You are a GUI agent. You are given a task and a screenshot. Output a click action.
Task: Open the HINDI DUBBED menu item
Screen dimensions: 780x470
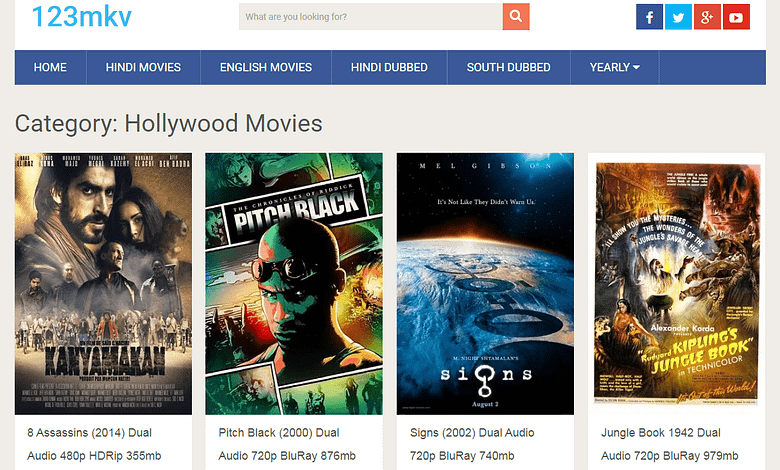[x=389, y=67]
